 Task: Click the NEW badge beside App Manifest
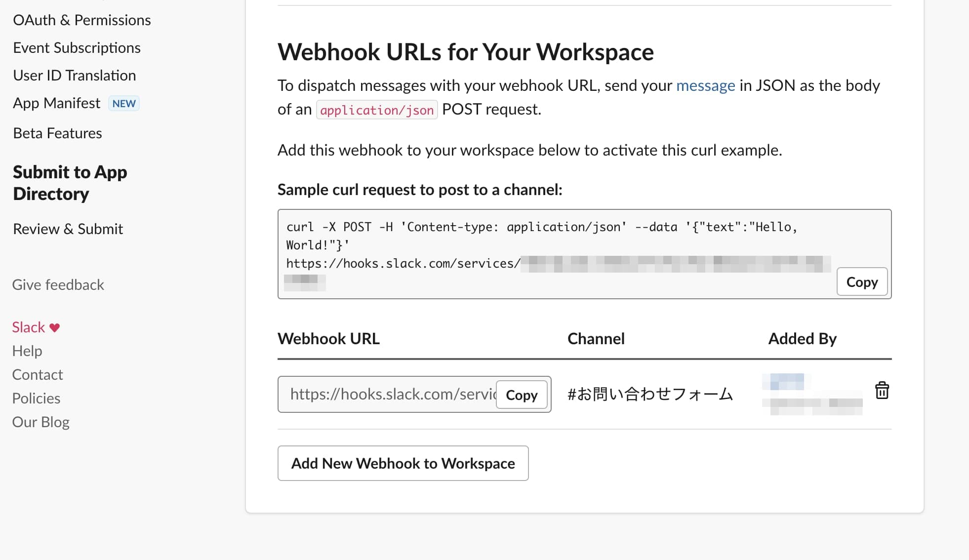click(x=123, y=103)
